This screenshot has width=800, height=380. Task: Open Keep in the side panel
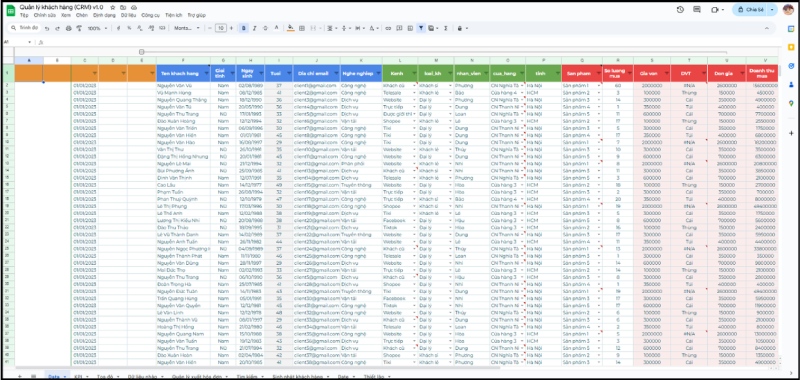(791, 47)
